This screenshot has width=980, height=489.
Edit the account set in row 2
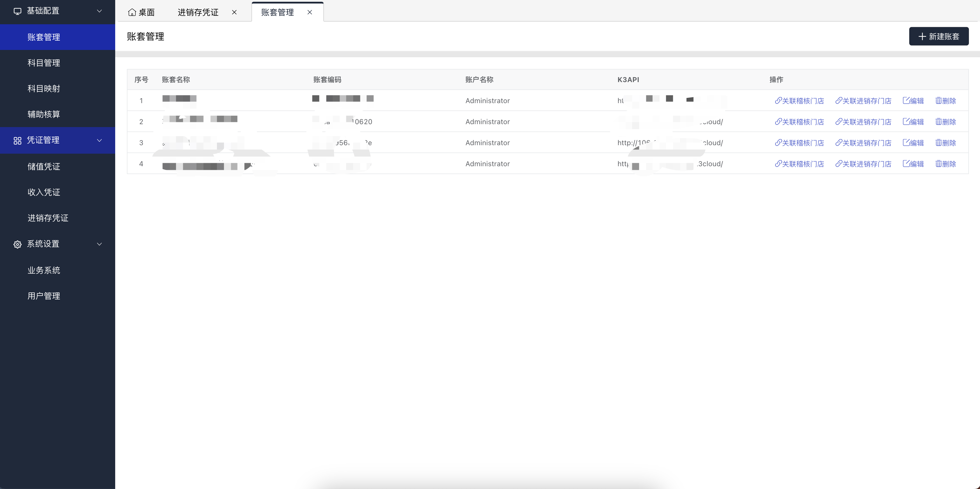point(913,122)
